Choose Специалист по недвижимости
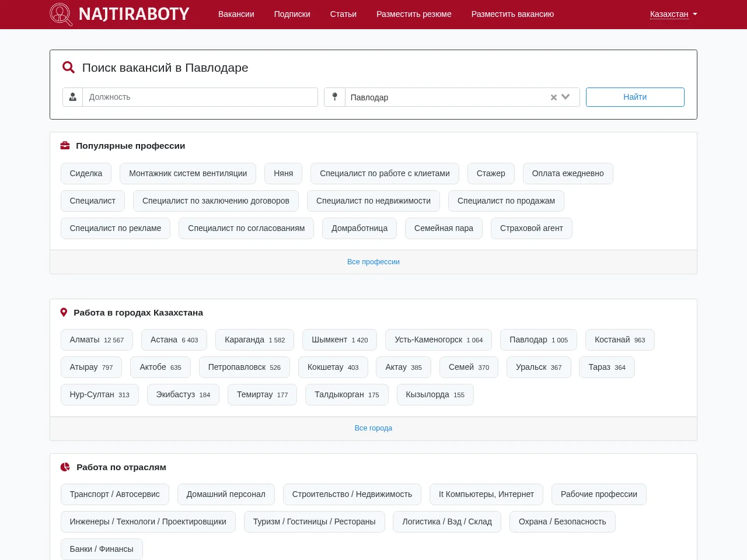Viewport: 747px width, 560px height. [x=373, y=201]
